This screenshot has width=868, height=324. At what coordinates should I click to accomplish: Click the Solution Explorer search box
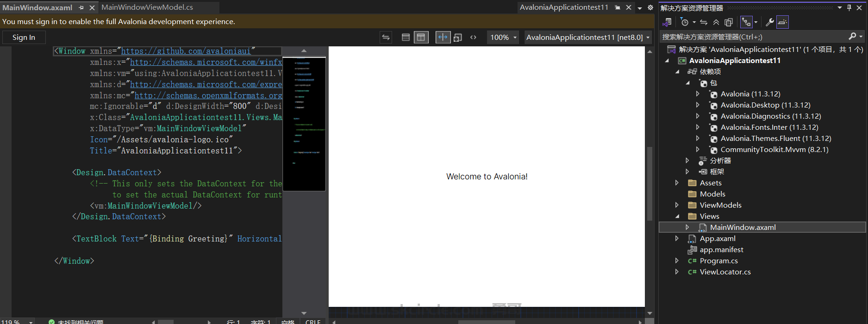coord(754,37)
